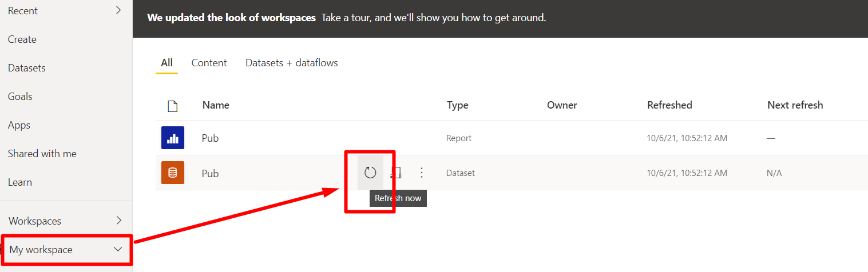Click the Refresh now icon for Pub dataset
The height and width of the screenshot is (272, 868).
pos(370,173)
